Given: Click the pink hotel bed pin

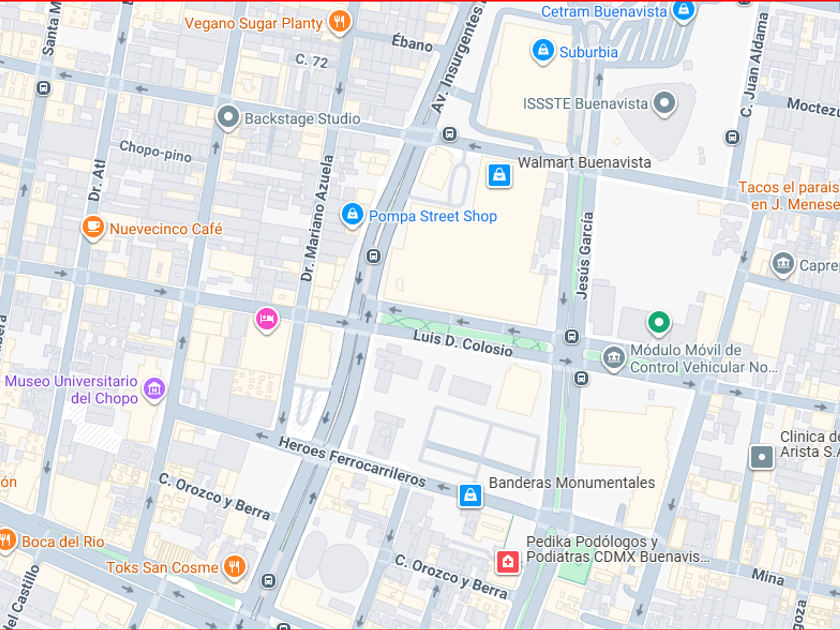Looking at the screenshot, I should 266,320.
